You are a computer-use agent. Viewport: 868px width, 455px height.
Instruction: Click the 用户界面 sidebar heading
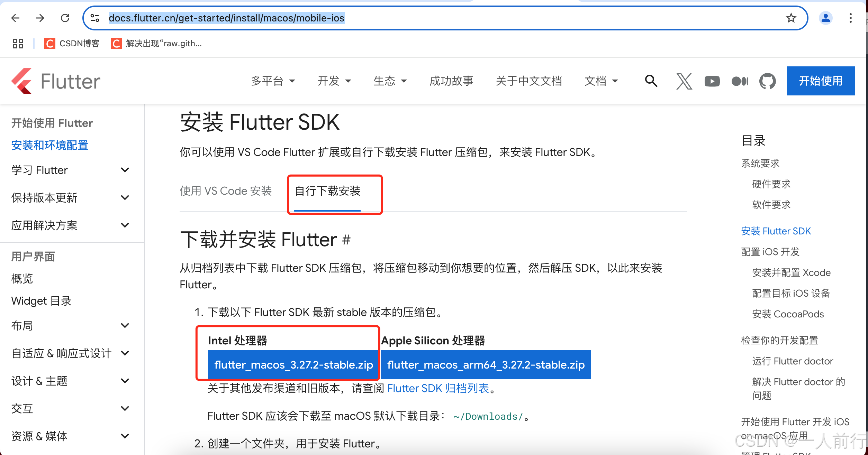click(x=33, y=257)
